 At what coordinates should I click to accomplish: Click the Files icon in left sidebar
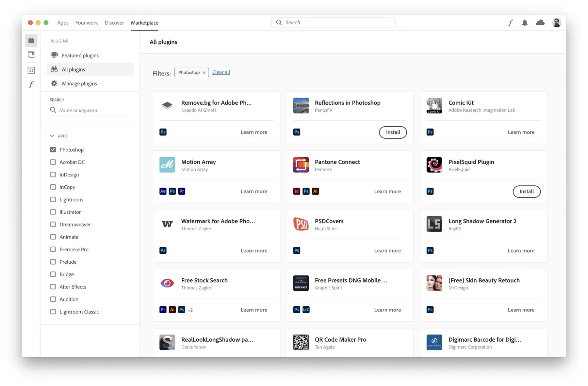click(x=31, y=54)
